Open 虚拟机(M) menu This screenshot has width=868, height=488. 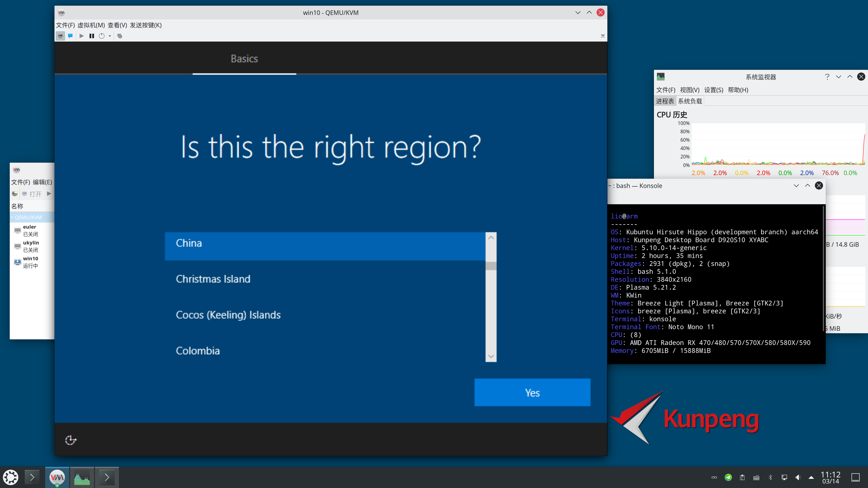(x=91, y=25)
